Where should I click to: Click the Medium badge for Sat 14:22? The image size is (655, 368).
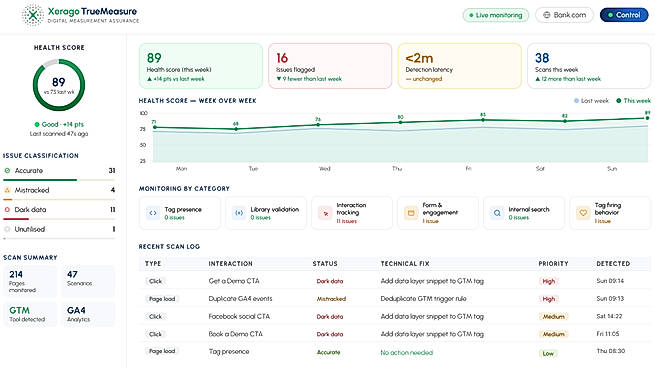[553, 317]
